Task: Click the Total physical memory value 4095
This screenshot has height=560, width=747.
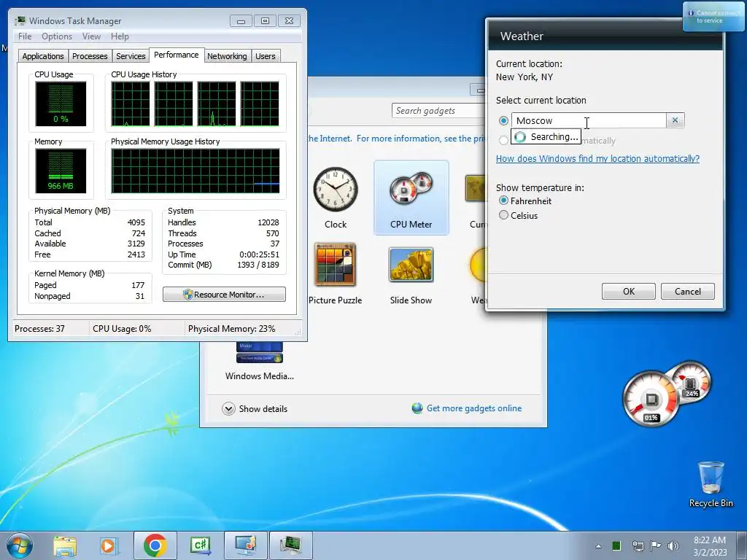Action: pos(136,222)
